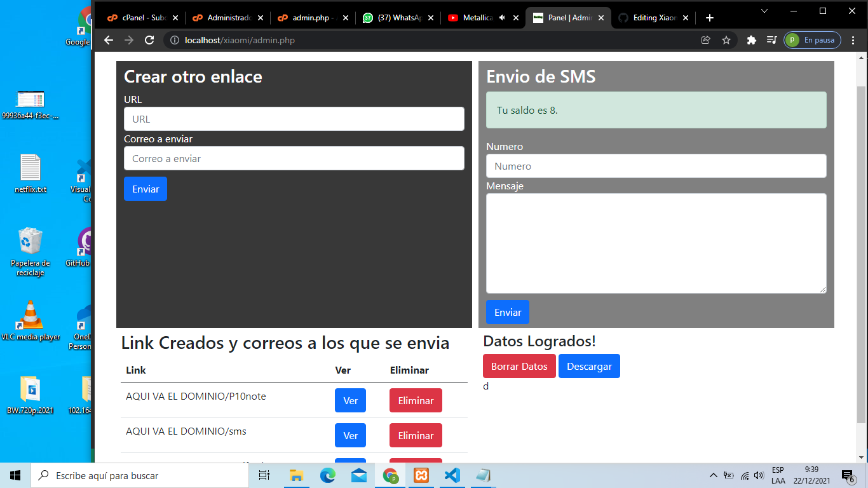Click the 'En pausa' profile button
The width and height of the screenshot is (868, 488).
[x=812, y=39]
